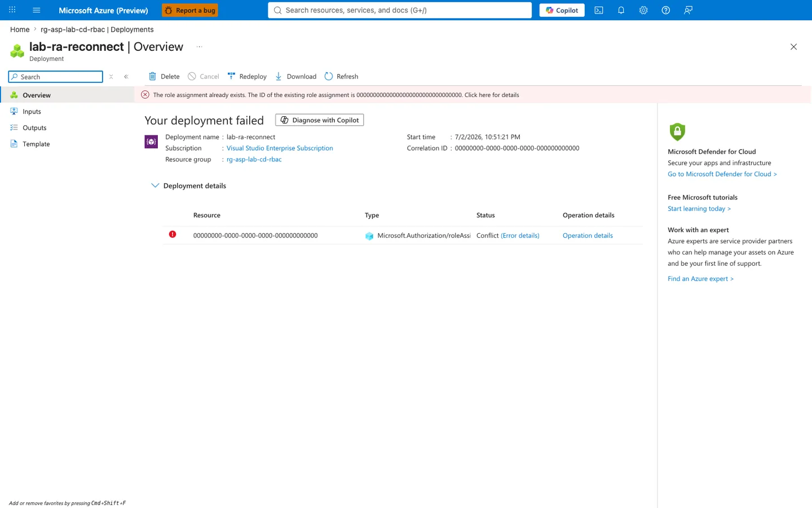The height and width of the screenshot is (508, 812).
Task: Collapse the sidebar menu with double chevron
Action: [x=126, y=77]
